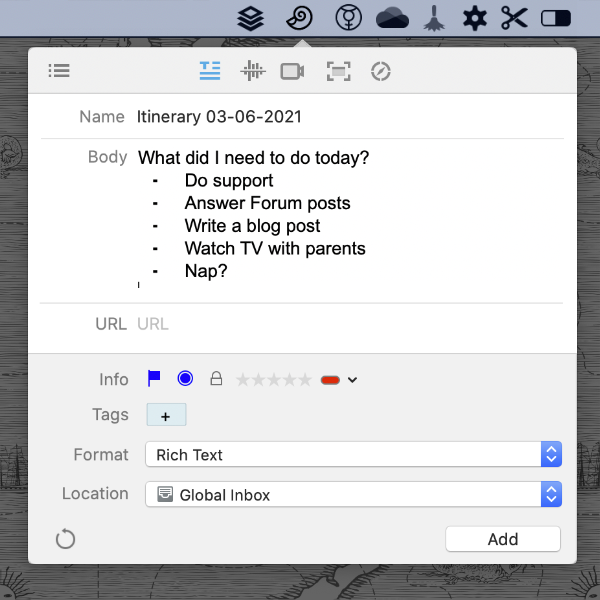Screen dimensions: 600x600
Task: Switch to the voice note tab
Action: click(x=253, y=71)
